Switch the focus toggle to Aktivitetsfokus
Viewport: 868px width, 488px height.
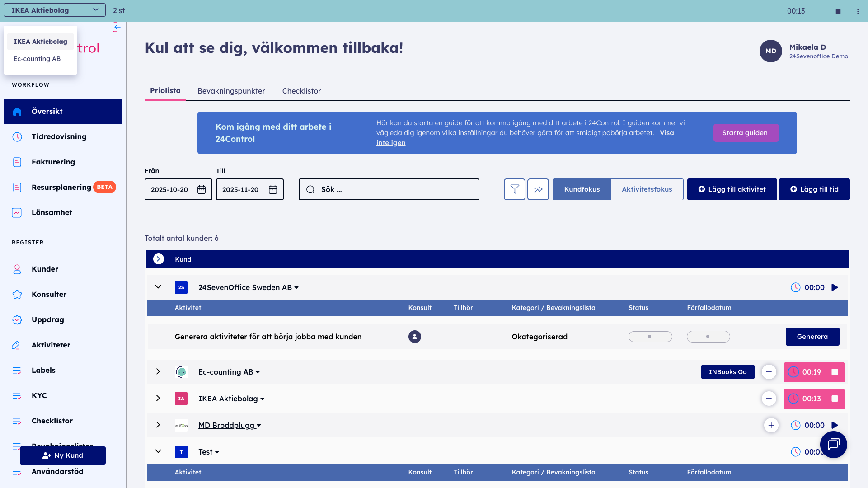point(647,189)
